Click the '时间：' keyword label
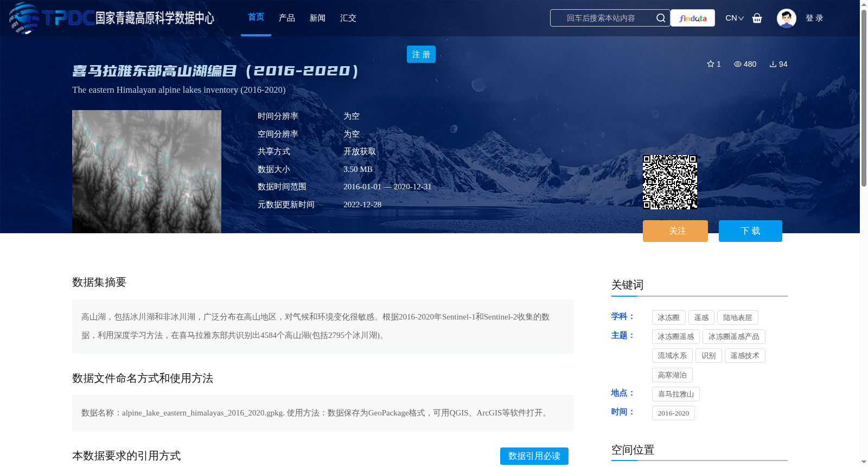The height and width of the screenshot is (467, 868). point(623,412)
